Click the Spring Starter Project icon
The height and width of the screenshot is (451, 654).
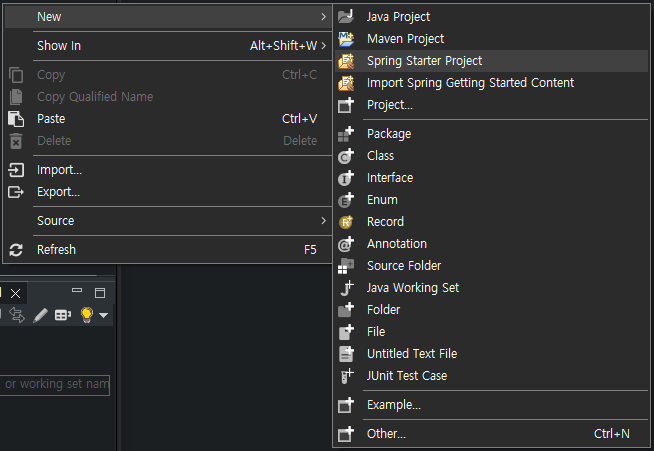(x=346, y=61)
